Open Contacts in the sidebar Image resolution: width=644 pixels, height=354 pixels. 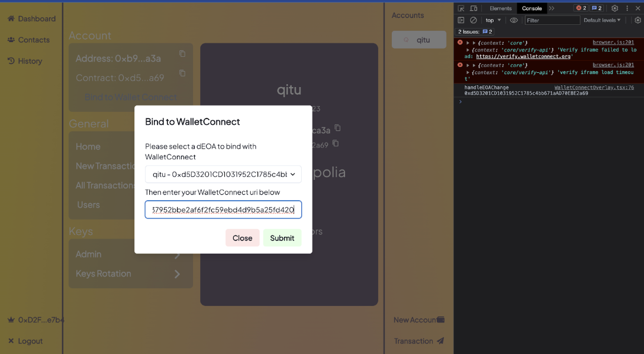coord(30,40)
